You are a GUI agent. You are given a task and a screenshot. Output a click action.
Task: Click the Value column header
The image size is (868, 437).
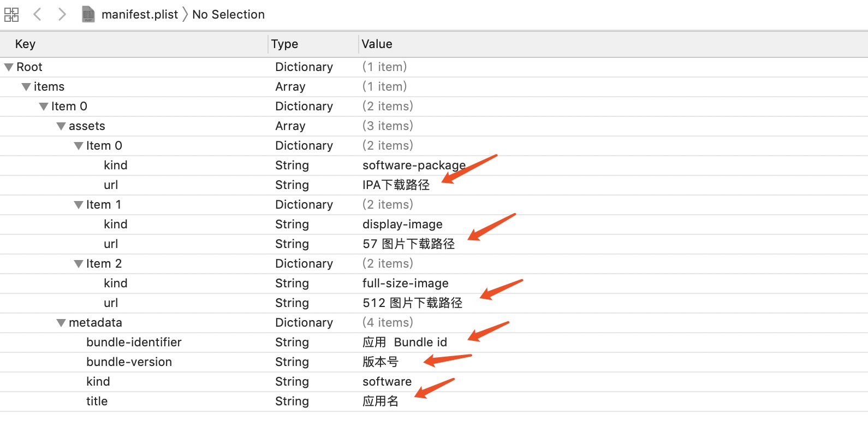pyautogui.click(x=377, y=44)
